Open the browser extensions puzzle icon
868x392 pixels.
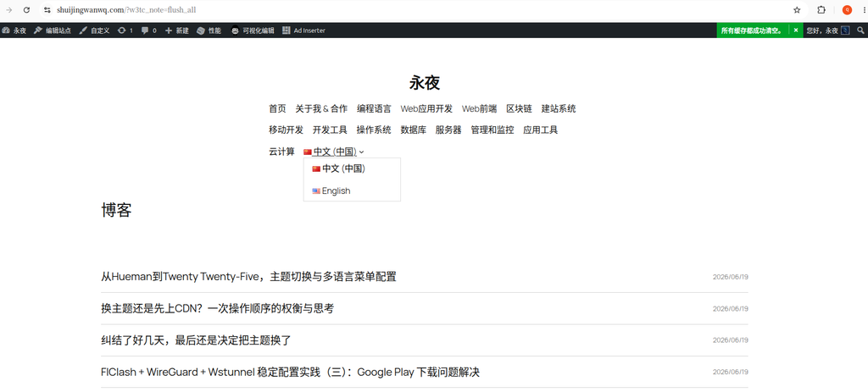(821, 10)
